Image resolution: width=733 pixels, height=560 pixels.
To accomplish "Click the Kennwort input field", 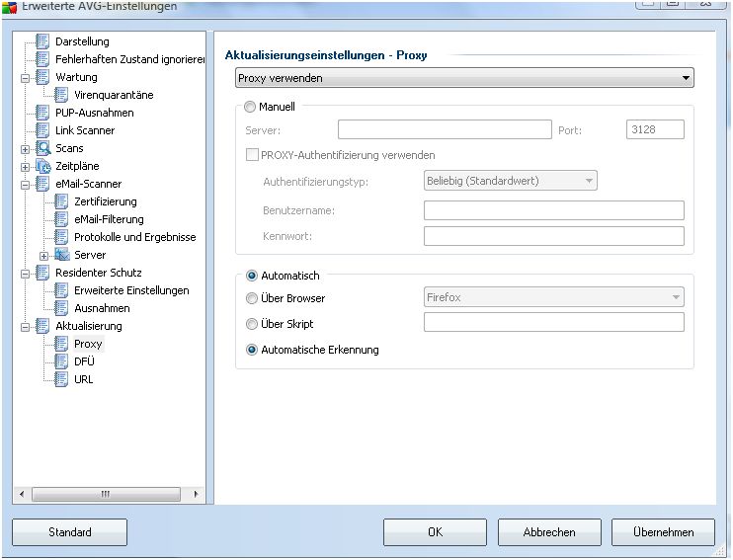I will click(x=553, y=236).
